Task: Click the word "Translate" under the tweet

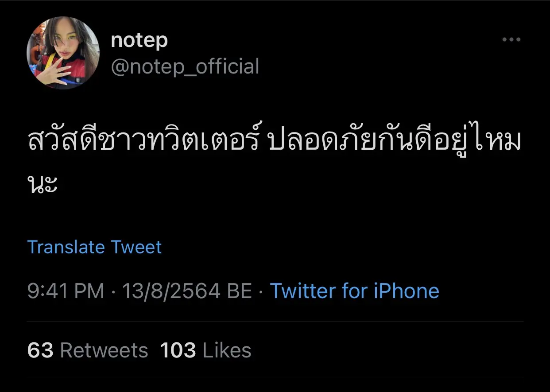Action: click(66, 247)
